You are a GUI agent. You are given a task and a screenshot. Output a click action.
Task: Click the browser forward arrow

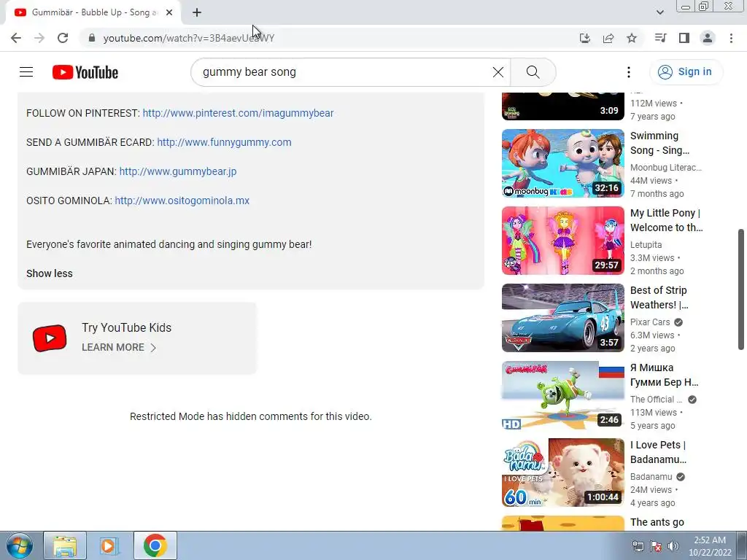(x=39, y=38)
